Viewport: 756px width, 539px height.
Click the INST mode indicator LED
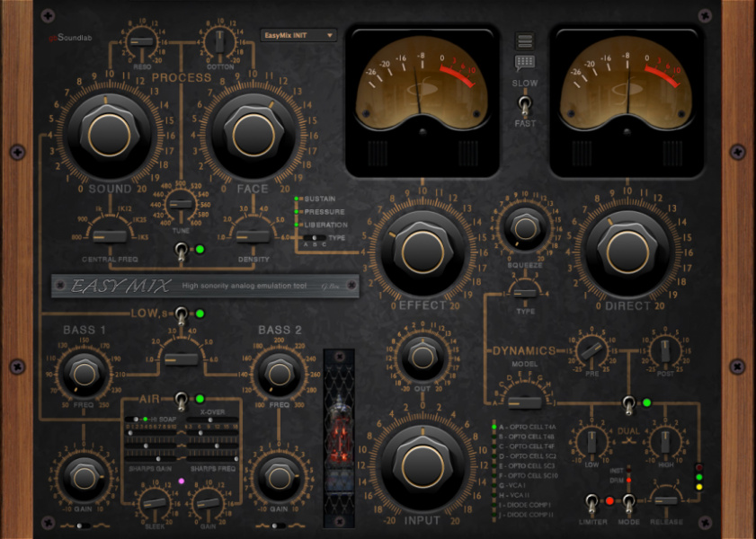[628, 471]
